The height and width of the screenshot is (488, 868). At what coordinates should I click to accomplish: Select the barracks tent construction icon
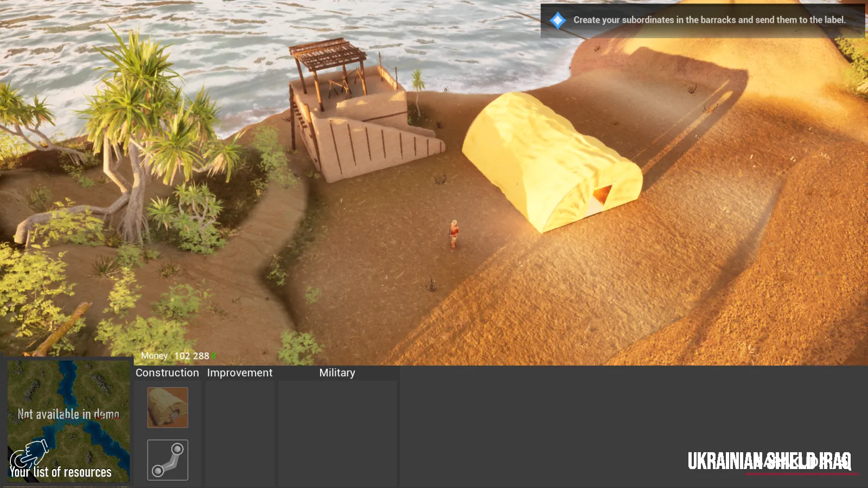pos(168,407)
